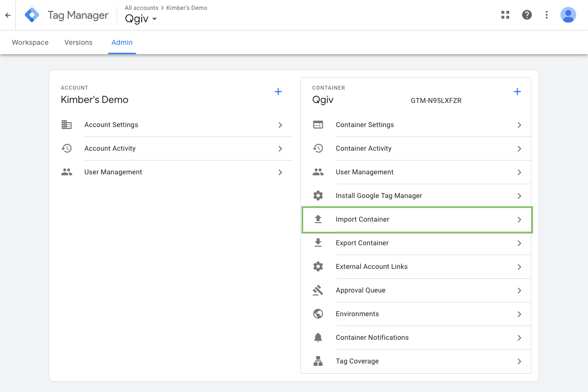Click the Tag Manager logo icon
Viewport: 588px width, 392px height.
point(32,15)
